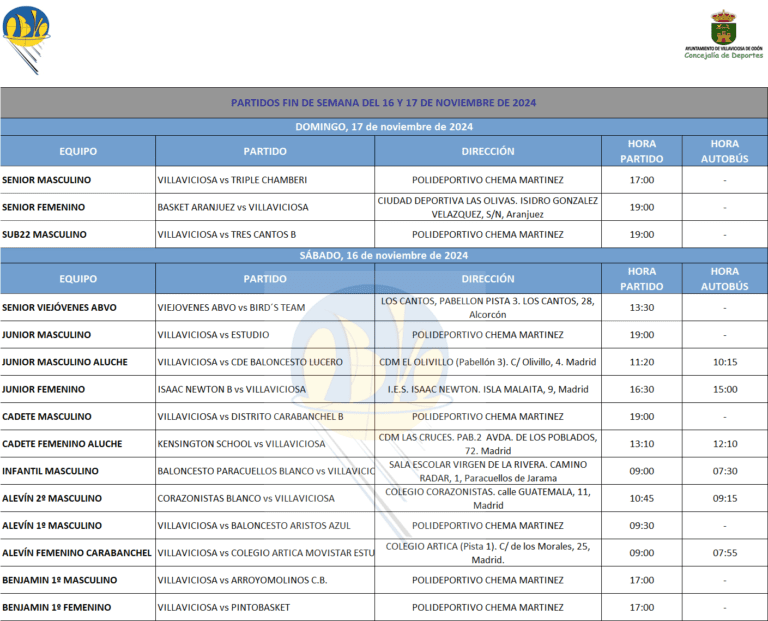Click the 'CADETE MASCULINO' team cell
Screen dimensions: 768x621
click(x=77, y=417)
